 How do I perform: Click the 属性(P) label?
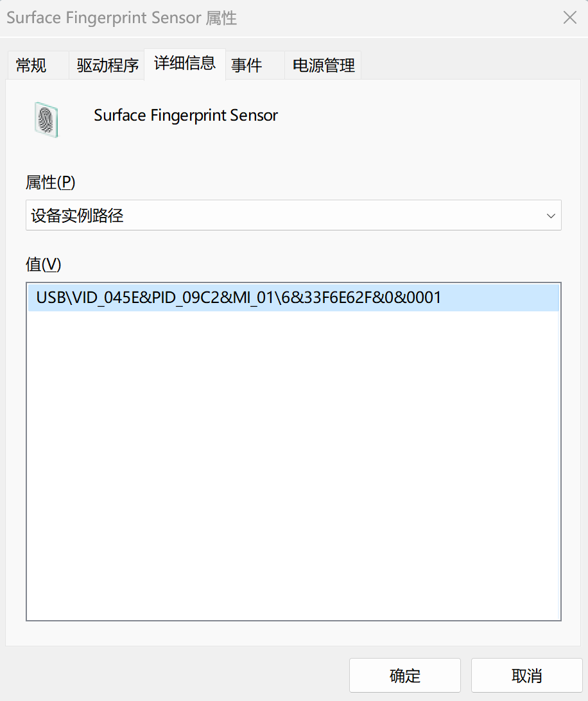(x=50, y=182)
